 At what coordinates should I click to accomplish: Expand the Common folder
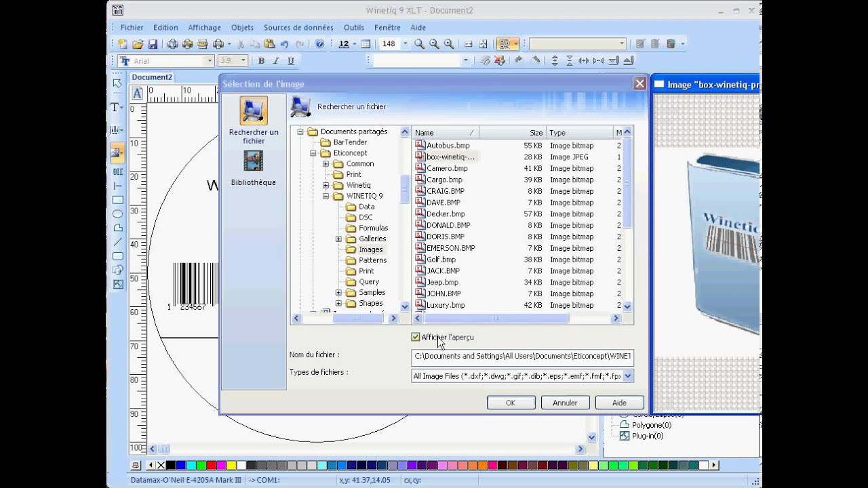(x=325, y=164)
